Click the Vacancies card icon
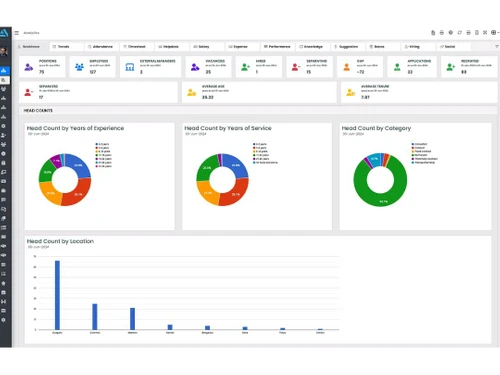The image size is (500, 375). [195, 67]
